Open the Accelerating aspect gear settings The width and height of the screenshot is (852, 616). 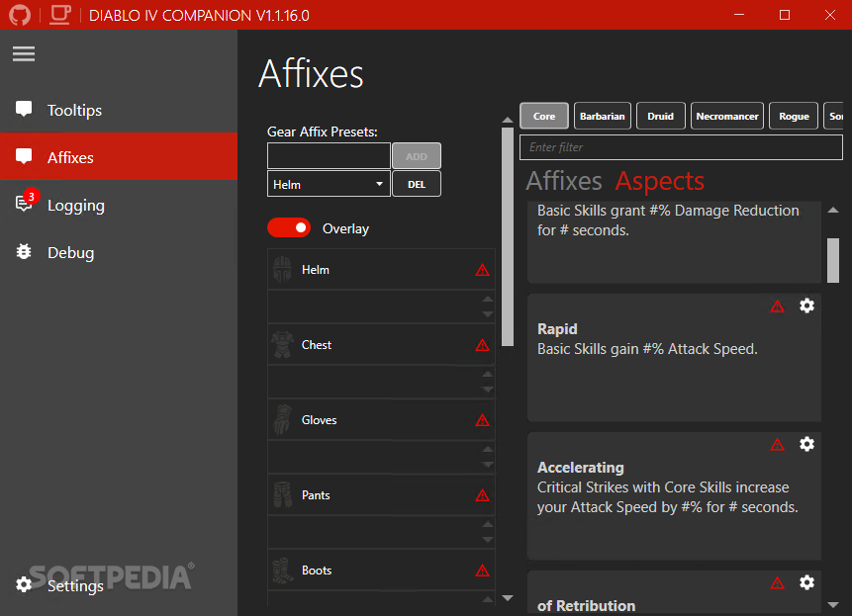(806, 444)
